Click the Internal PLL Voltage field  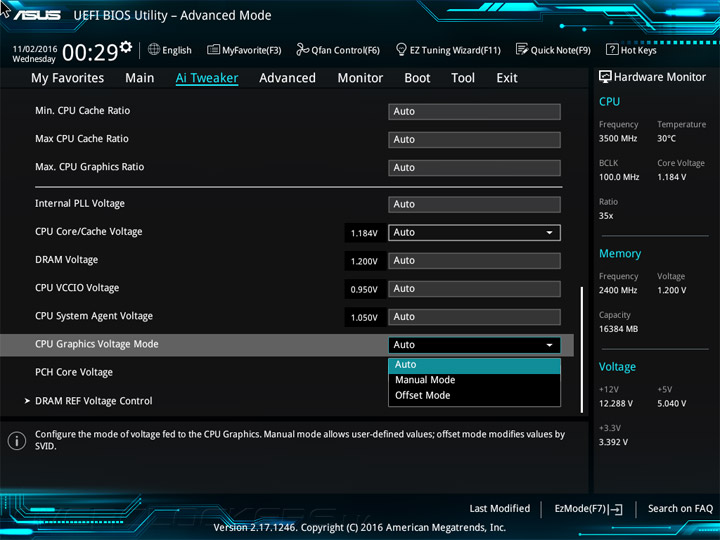(x=474, y=204)
